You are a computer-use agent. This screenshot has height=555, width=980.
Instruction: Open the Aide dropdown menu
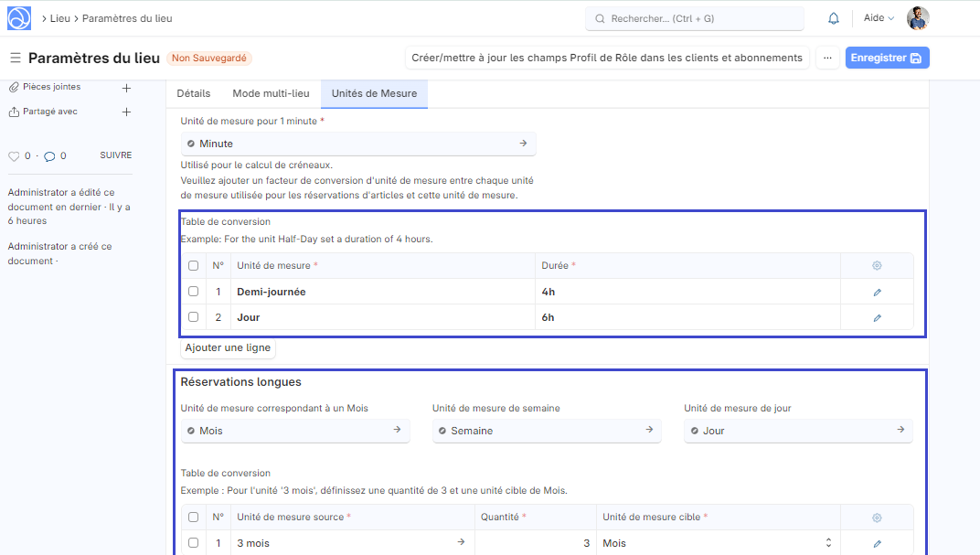[879, 18]
